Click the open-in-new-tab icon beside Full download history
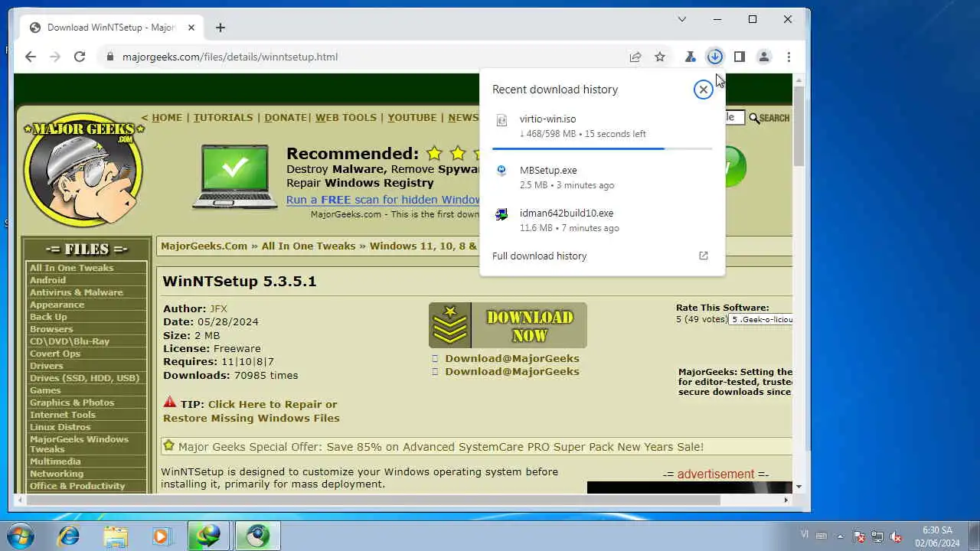Screen dimensions: 980x551 [704, 256]
